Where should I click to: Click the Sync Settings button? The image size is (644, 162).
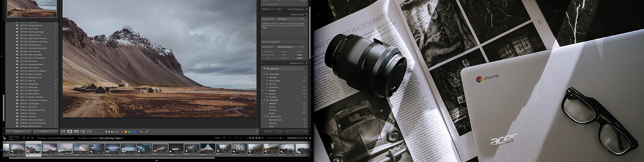point(296,132)
